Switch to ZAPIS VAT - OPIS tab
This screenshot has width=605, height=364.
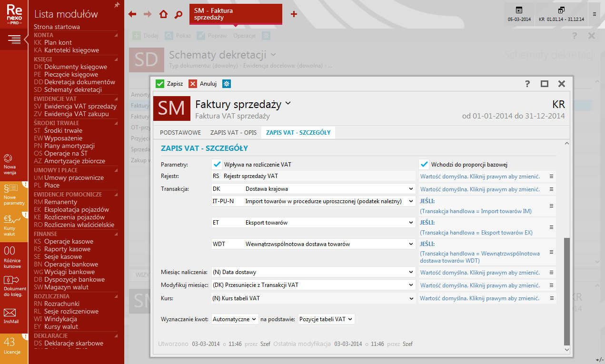(x=233, y=133)
